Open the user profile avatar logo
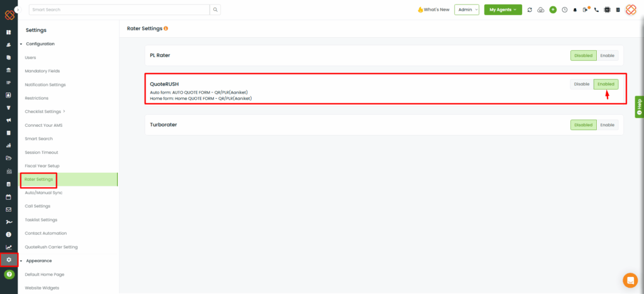Image resolution: width=644 pixels, height=294 pixels. 631,10
